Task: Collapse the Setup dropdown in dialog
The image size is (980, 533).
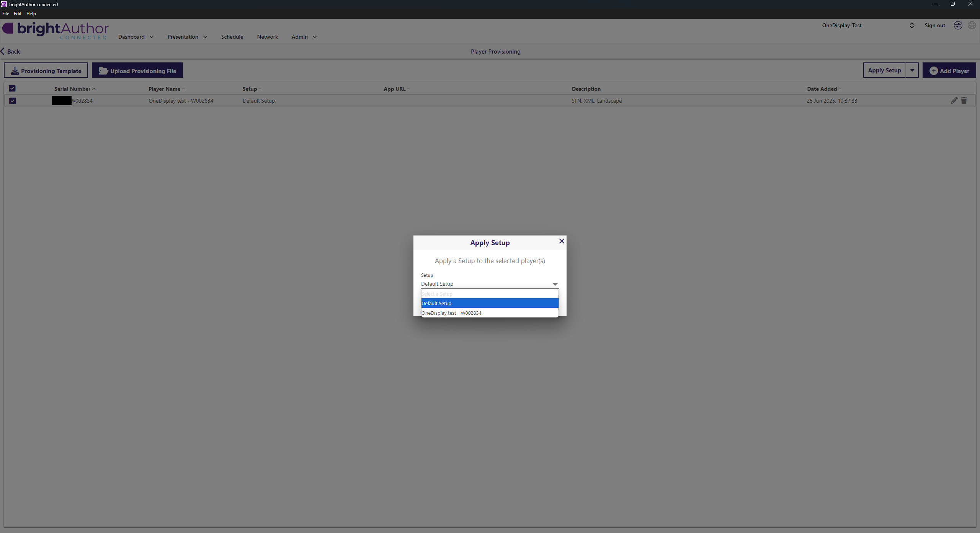Action: coord(555,284)
